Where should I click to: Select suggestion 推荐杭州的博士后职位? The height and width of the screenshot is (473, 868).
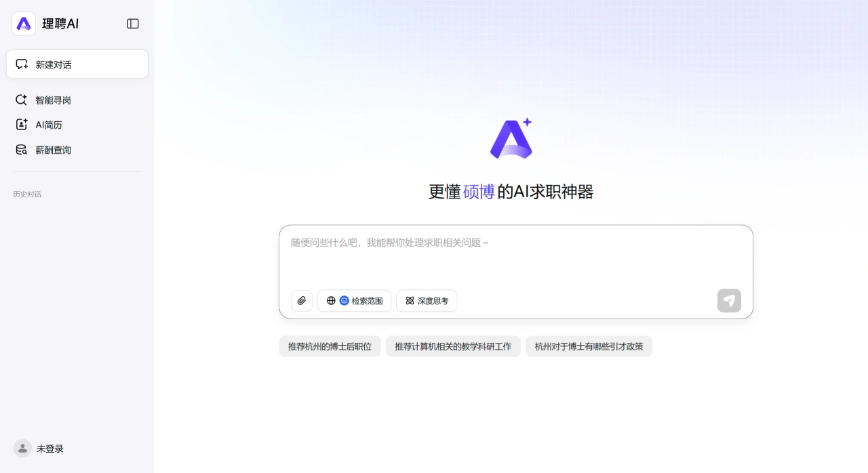330,346
